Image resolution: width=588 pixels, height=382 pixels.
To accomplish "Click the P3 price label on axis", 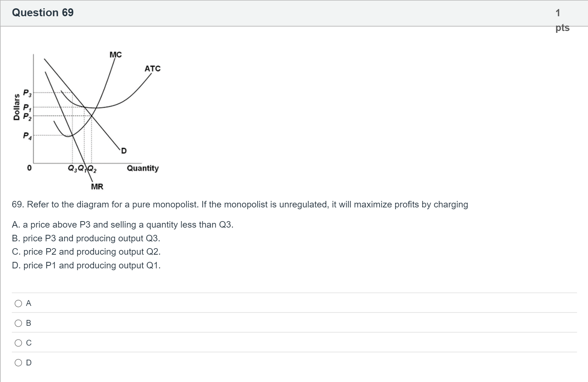I will point(27,93).
